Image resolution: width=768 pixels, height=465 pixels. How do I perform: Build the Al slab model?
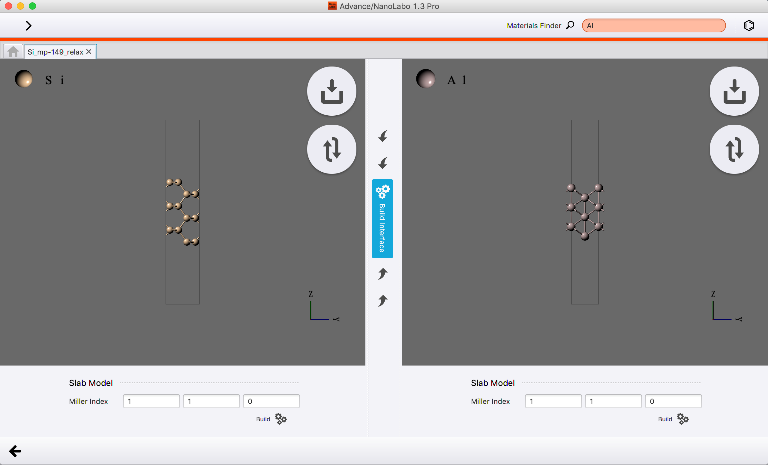674,419
